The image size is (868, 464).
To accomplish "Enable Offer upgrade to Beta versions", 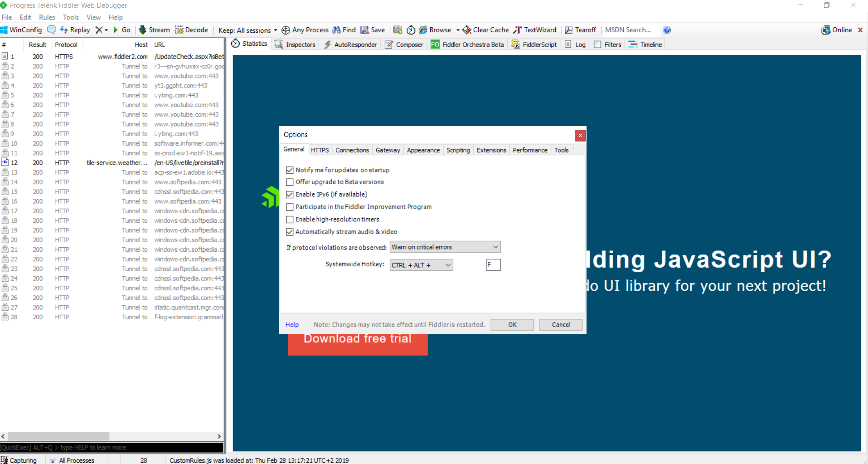I will pyautogui.click(x=290, y=182).
